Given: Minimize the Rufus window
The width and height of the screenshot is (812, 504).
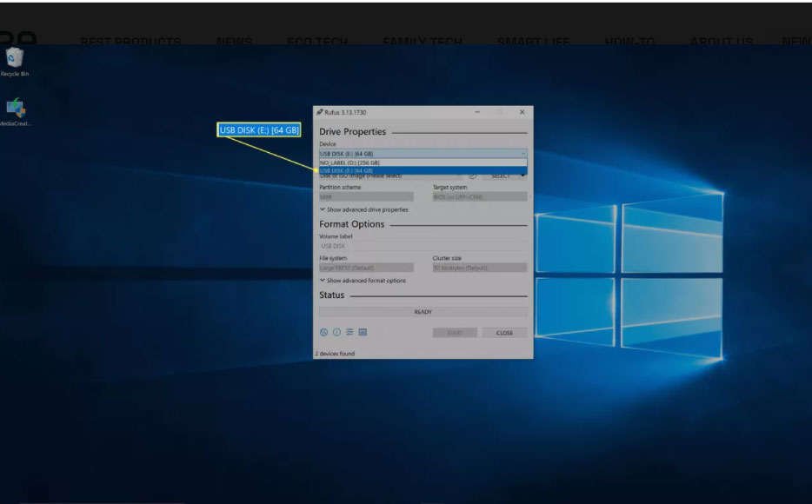Looking at the screenshot, I should 477,112.
